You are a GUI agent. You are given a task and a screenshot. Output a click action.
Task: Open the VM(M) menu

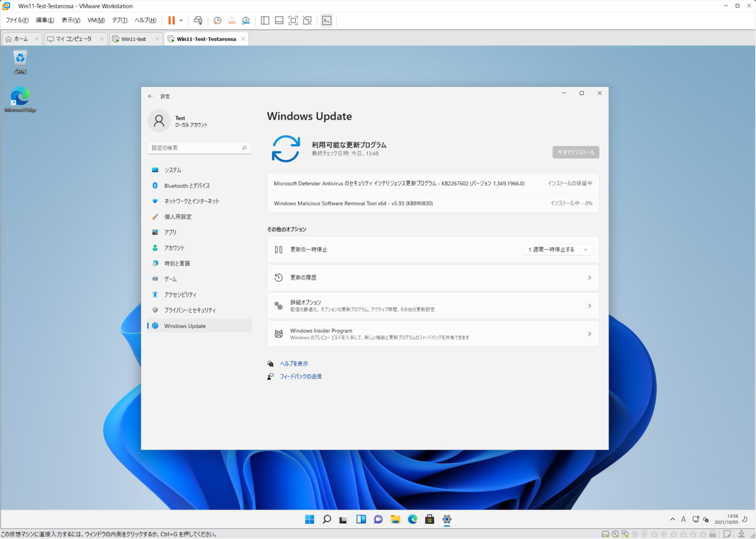pos(96,20)
